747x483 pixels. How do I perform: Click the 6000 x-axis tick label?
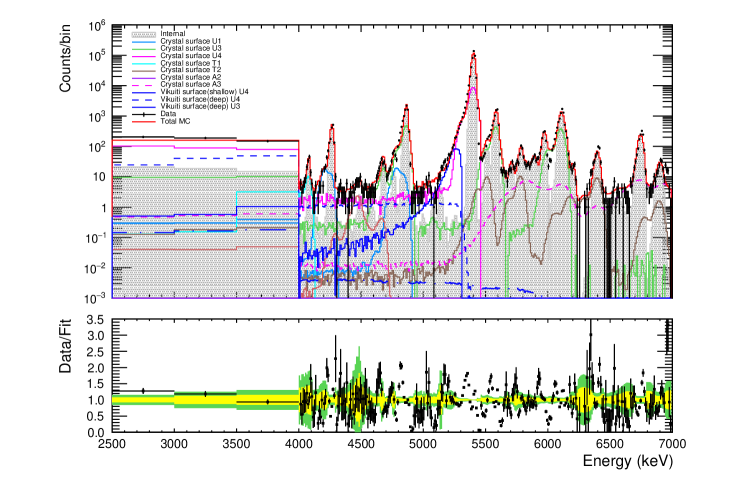pyautogui.click(x=547, y=444)
